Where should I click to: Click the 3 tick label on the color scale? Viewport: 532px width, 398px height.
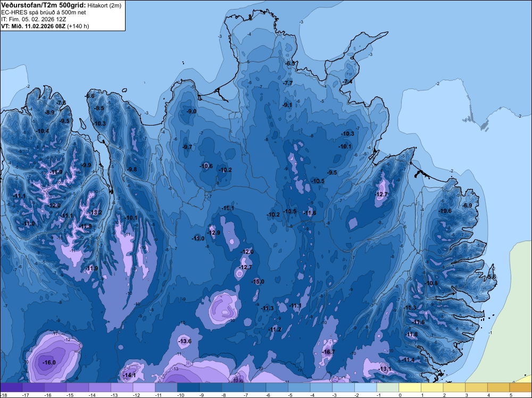click(467, 395)
